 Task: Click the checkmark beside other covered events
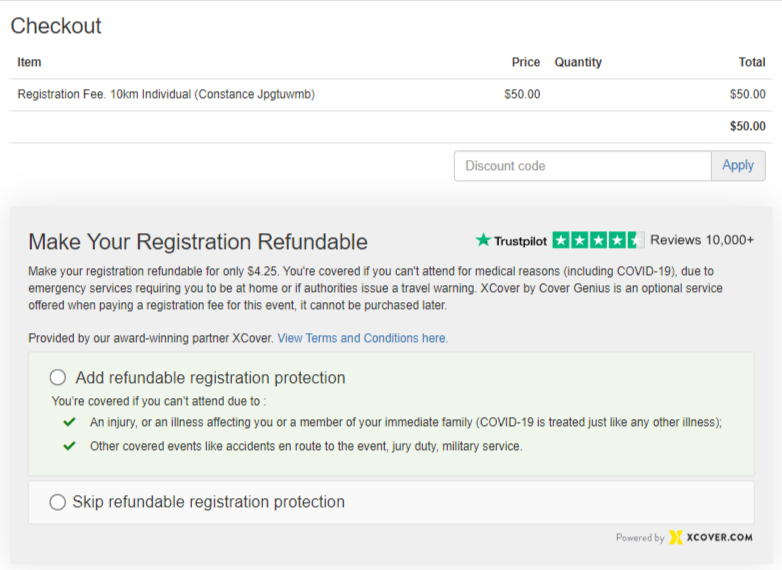pos(69,446)
